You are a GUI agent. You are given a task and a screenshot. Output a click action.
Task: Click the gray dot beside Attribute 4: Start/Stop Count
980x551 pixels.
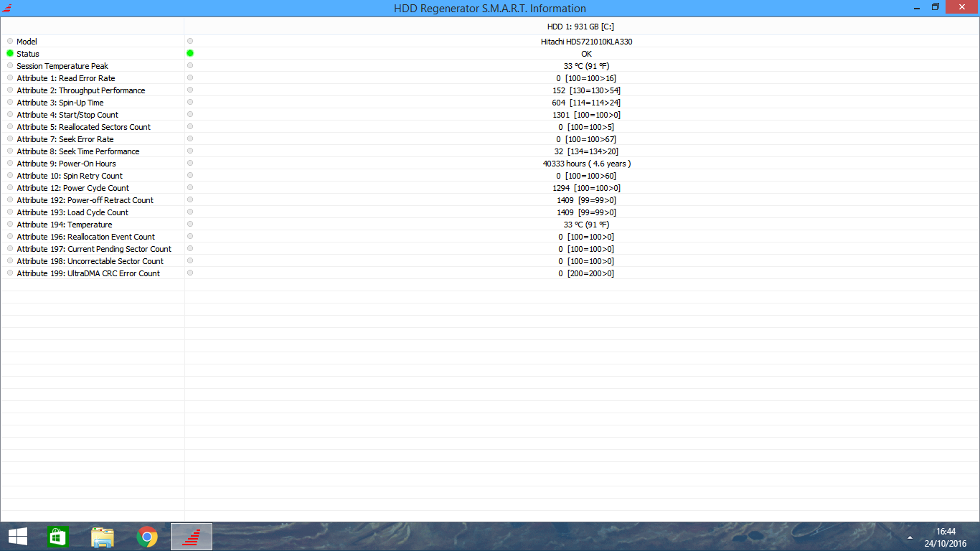pos(10,114)
